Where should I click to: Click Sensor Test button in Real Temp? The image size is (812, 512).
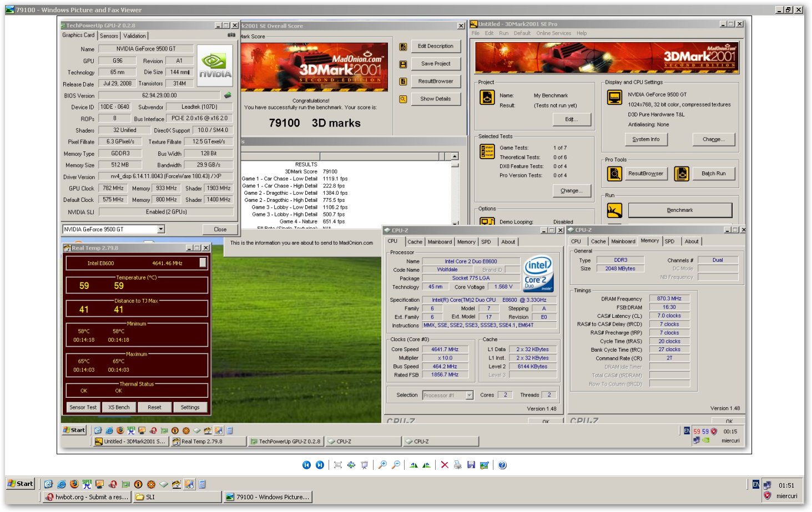(83, 407)
